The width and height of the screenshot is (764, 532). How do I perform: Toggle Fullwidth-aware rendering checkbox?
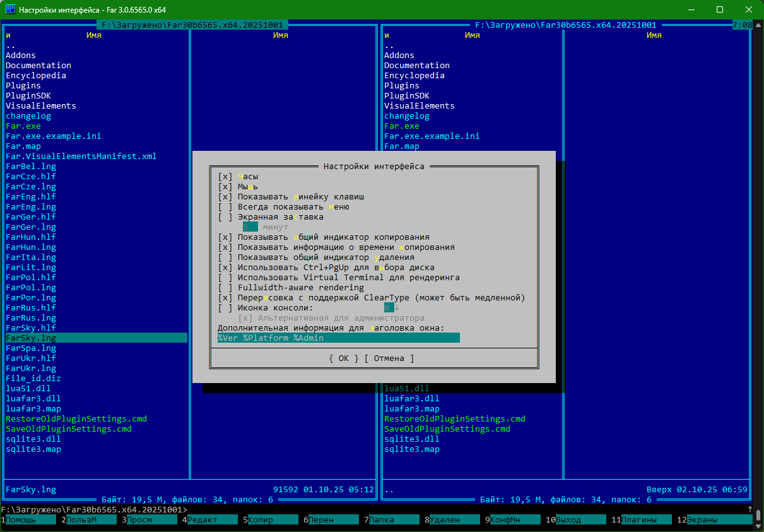click(x=226, y=288)
